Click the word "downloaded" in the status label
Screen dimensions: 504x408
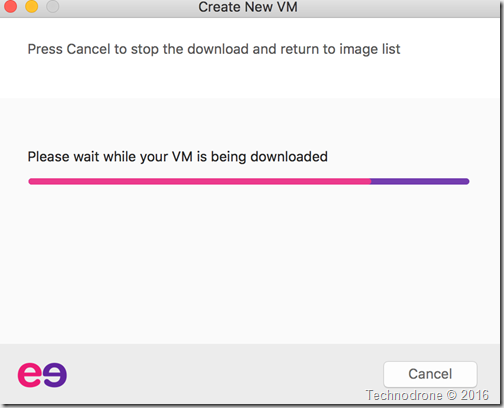click(x=289, y=157)
